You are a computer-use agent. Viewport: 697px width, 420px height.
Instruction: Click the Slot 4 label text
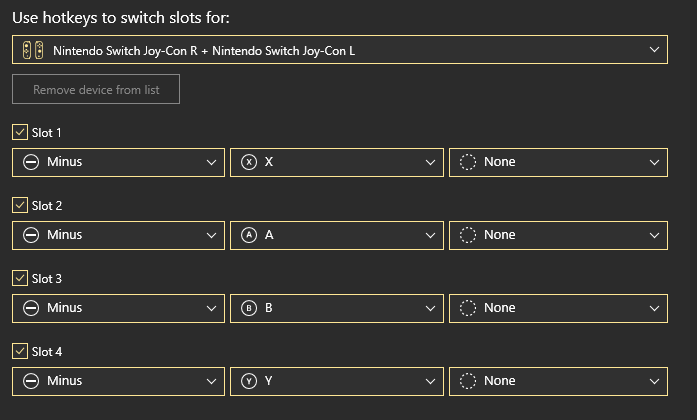pyautogui.click(x=47, y=351)
